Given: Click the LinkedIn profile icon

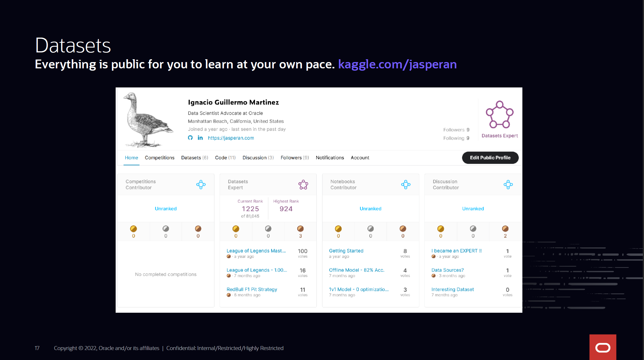Looking at the screenshot, I should 200,138.
